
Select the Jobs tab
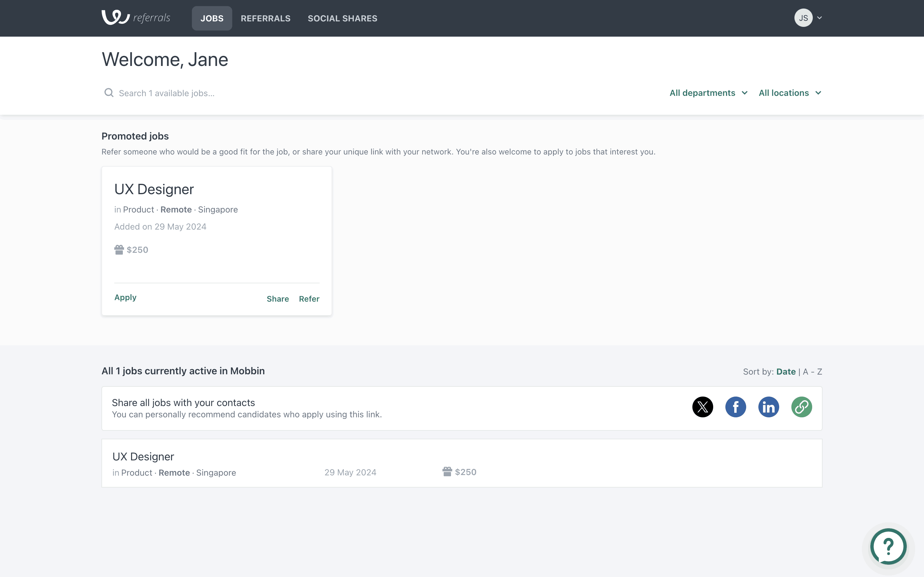(x=212, y=18)
